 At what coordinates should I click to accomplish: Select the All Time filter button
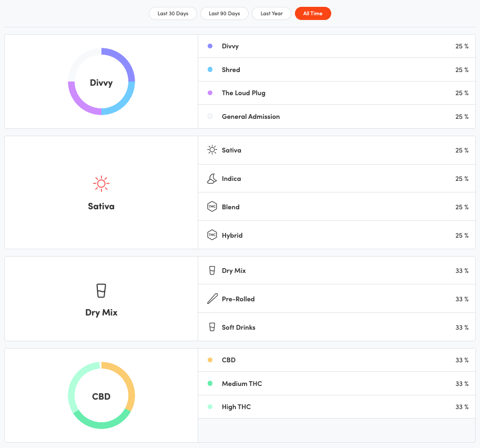tap(313, 13)
